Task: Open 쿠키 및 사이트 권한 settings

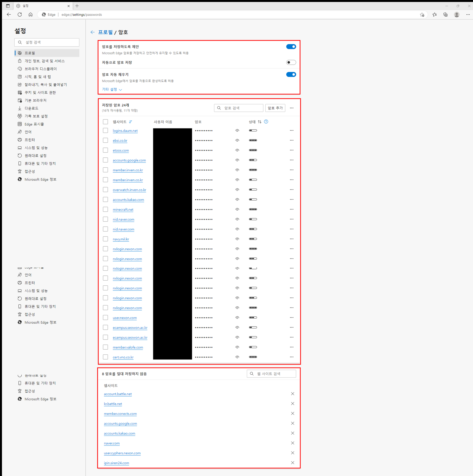Action: [x=40, y=92]
